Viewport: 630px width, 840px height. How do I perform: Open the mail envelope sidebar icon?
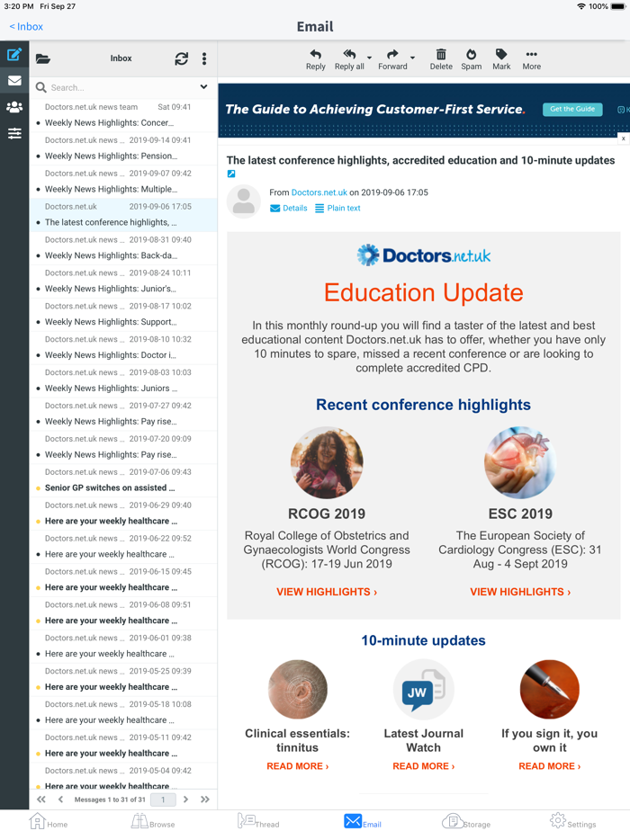click(14, 81)
